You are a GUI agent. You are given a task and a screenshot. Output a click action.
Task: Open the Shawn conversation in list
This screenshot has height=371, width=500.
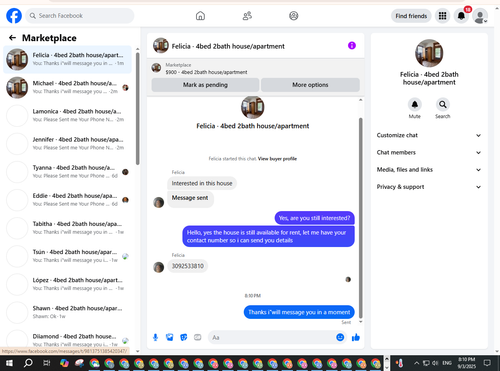pyautogui.click(x=68, y=312)
